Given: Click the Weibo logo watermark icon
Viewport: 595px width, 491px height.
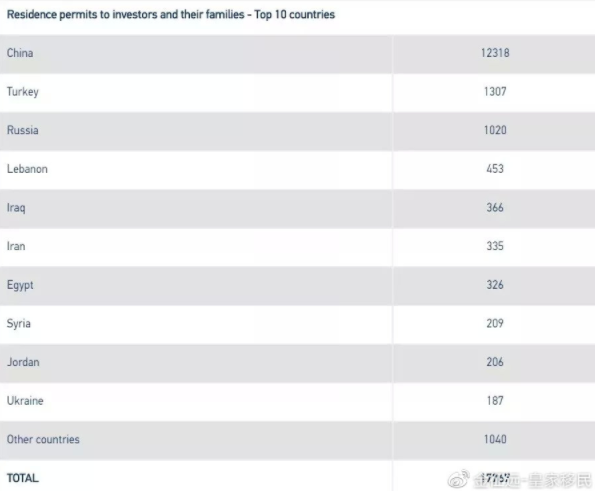Looking at the screenshot, I should pyautogui.click(x=459, y=479).
